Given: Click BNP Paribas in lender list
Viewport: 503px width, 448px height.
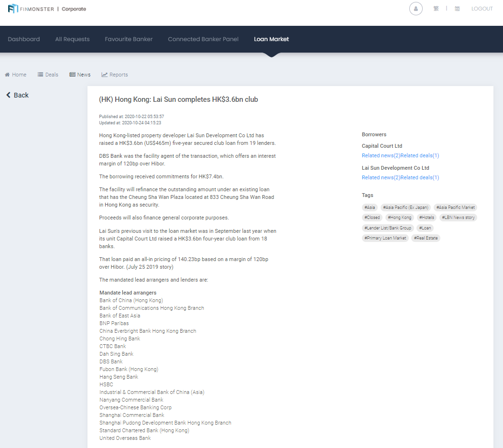Looking at the screenshot, I should (114, 323).
